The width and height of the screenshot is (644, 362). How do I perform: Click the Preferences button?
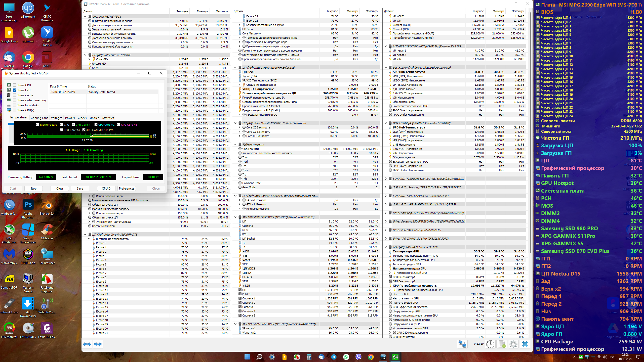[127, 189]
